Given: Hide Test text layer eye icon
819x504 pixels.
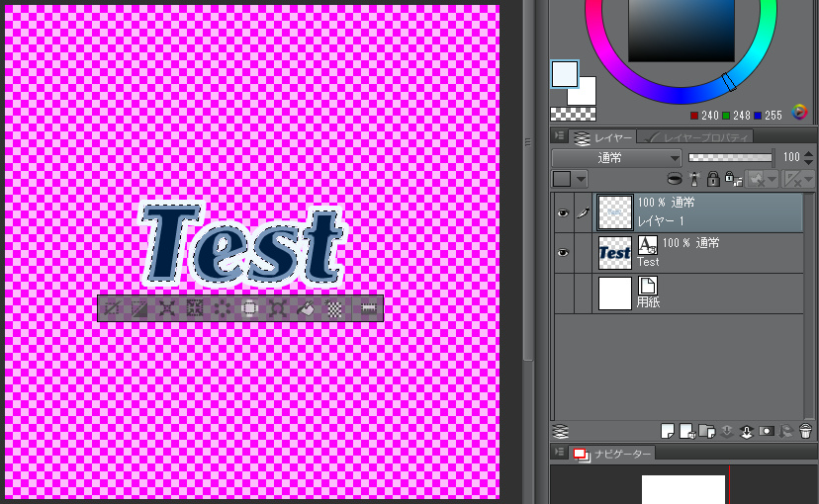Looking at the screenshot, I should click(563, 253).
